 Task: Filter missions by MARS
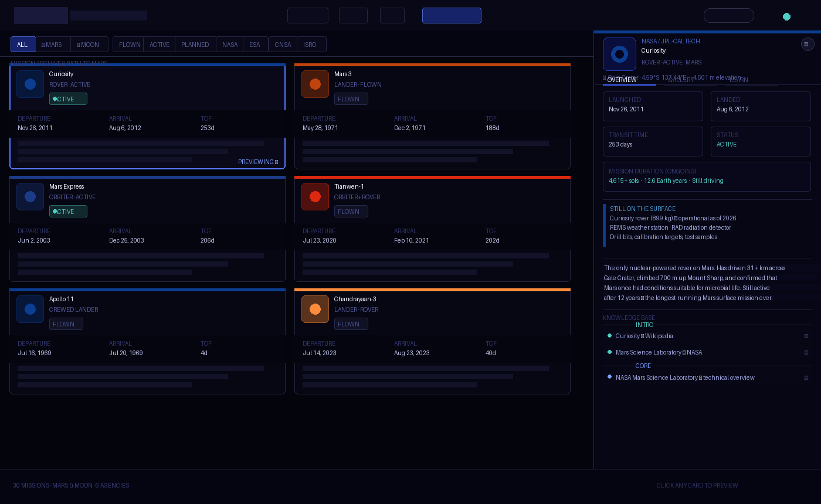pyautogui.click(x=53, y=45)
